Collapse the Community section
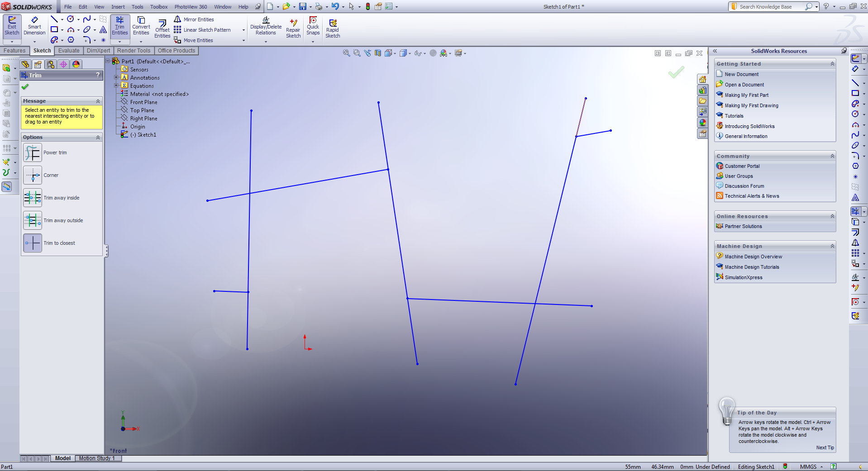 tap(832, 156)
